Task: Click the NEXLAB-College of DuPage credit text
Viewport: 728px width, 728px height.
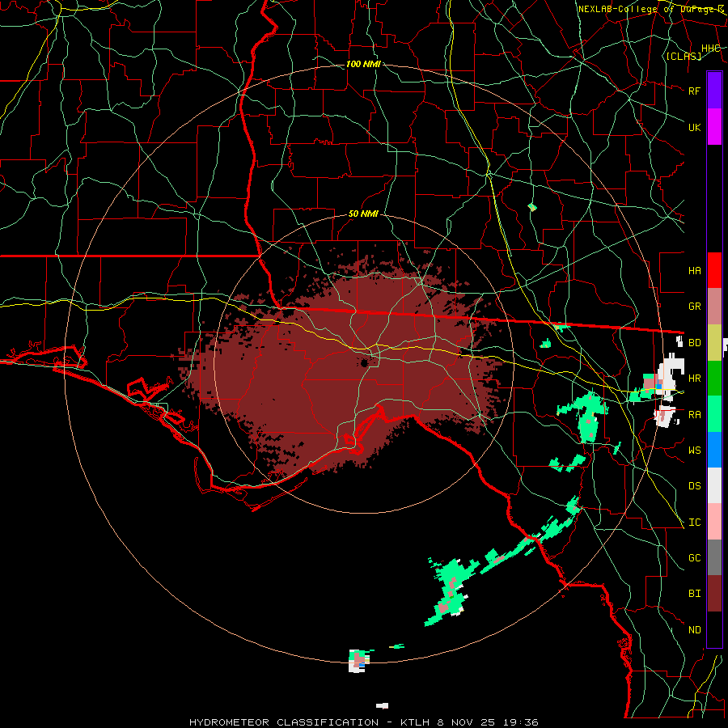Action: 650,9
